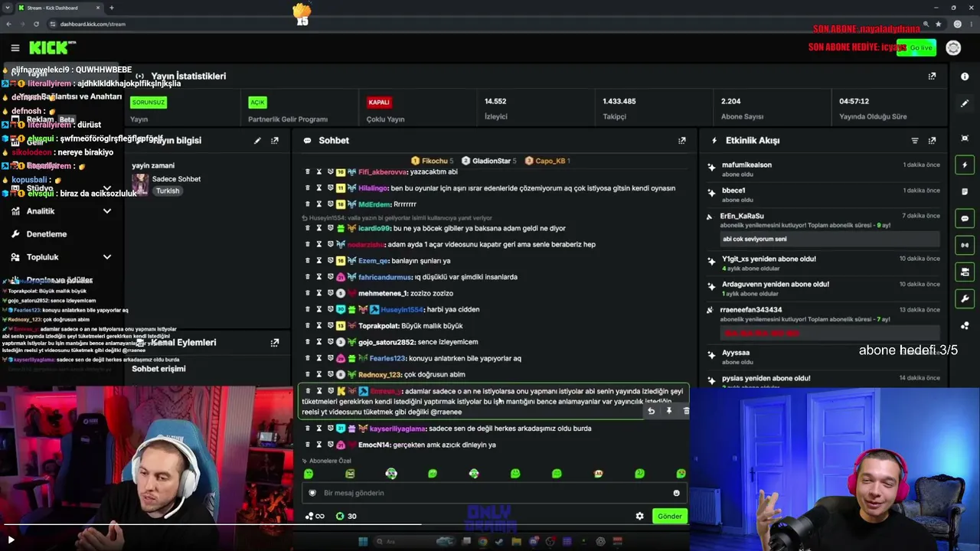Open the profile avatar next to Go live
This screenshot has width=980, height=551.
point(953,47)
